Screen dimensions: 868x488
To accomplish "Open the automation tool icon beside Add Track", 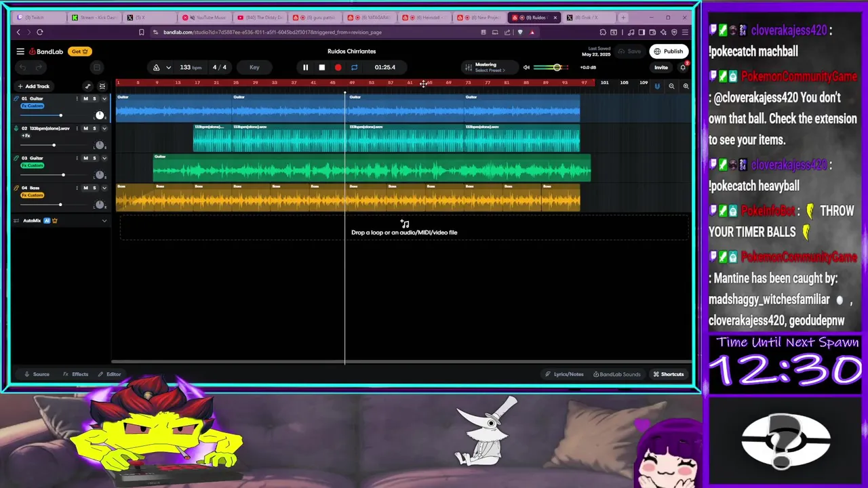I will (x=87, y=86).
